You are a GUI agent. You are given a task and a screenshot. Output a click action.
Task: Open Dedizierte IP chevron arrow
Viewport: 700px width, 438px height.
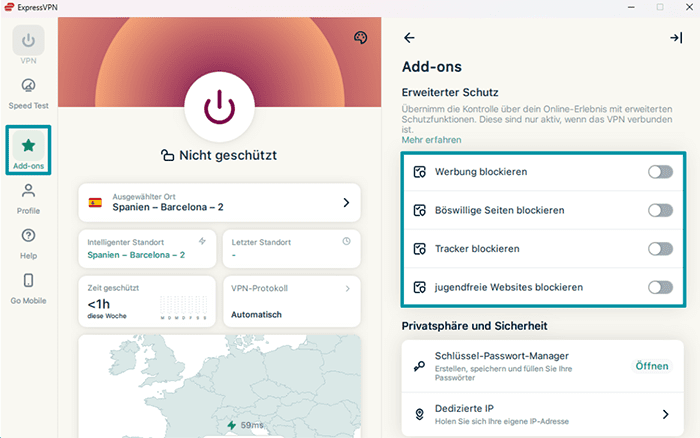click(x=664, y=414)
